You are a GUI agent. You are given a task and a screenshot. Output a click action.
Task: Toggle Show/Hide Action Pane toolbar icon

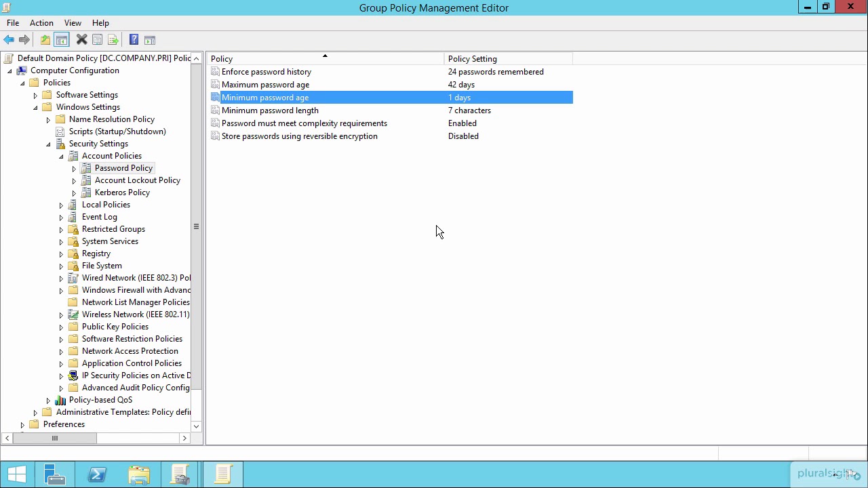150,40
